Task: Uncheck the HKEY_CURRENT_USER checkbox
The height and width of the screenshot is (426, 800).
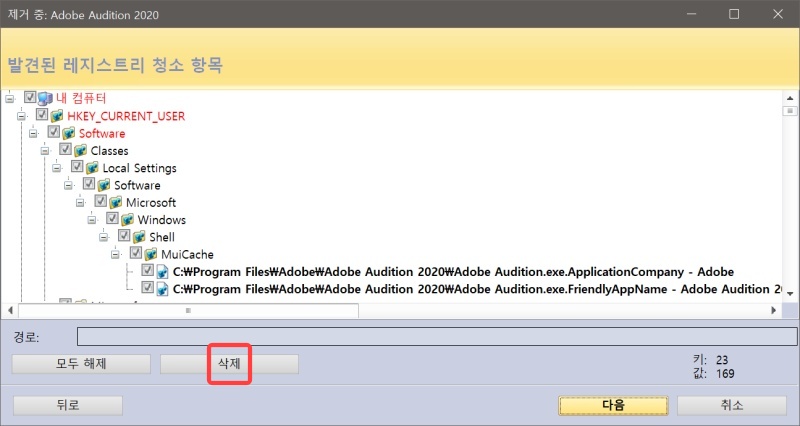Action: coord(42,114)
